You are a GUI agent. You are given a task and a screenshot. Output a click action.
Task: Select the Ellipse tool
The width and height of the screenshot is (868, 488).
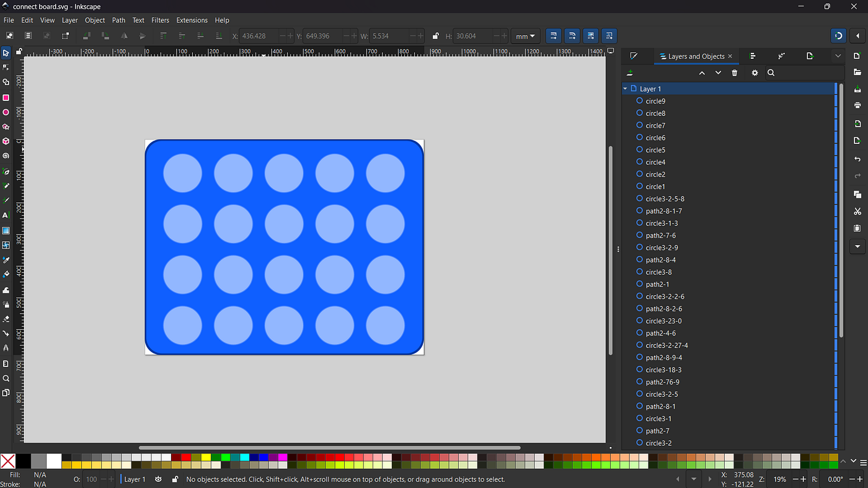pyautogui.click(x=6, y=112)
